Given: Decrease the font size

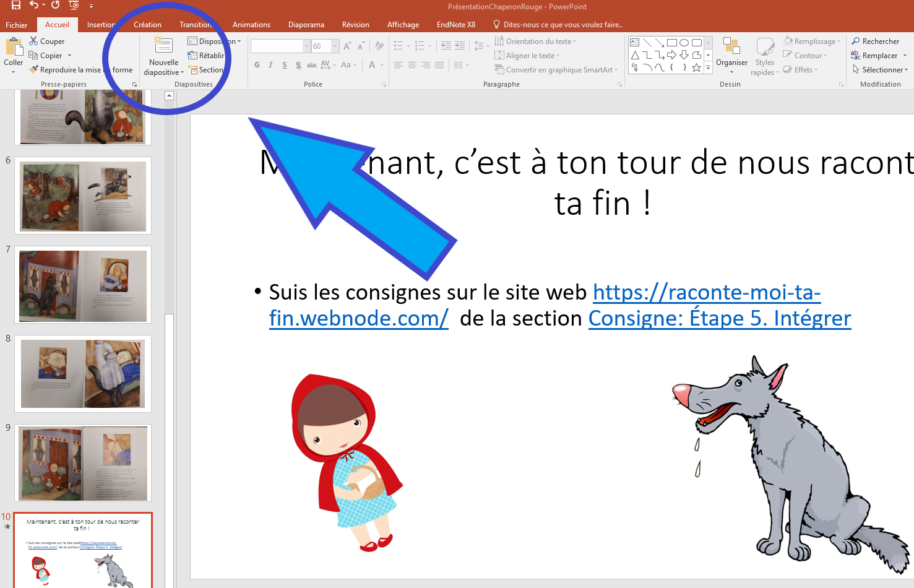Looking at the screenshot, I should [360, 46].
